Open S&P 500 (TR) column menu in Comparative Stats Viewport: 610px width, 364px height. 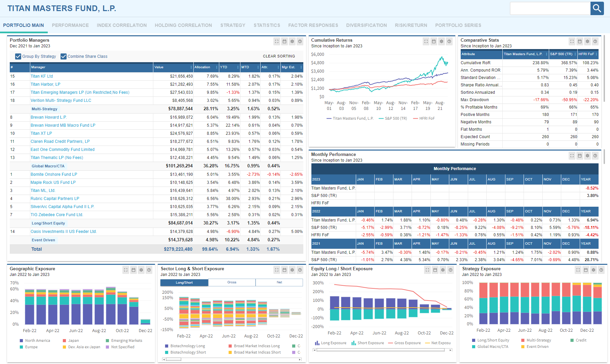[x=575, y=54]
